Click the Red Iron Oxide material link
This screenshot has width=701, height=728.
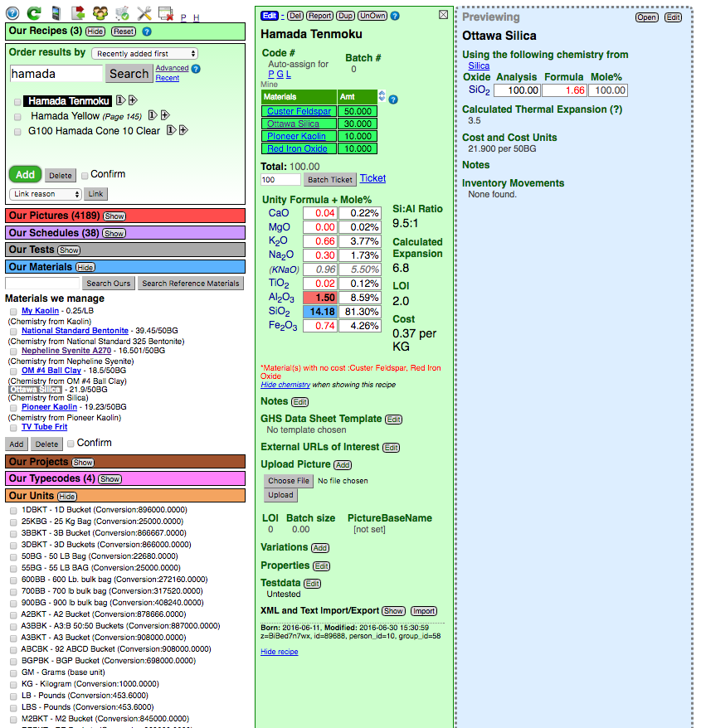pos(297,148)
